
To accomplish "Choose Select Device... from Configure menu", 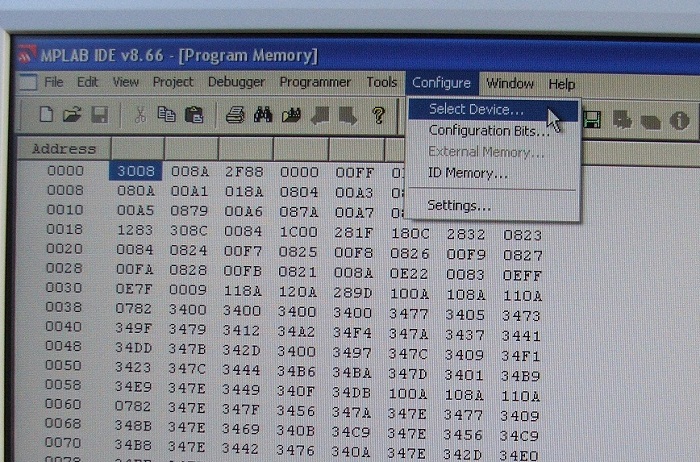I will coord(493,110).
